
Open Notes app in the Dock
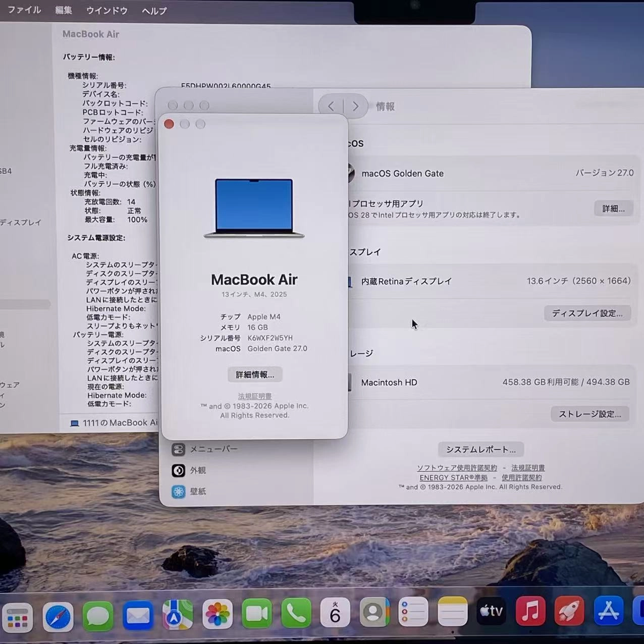(x=452, y=611)
